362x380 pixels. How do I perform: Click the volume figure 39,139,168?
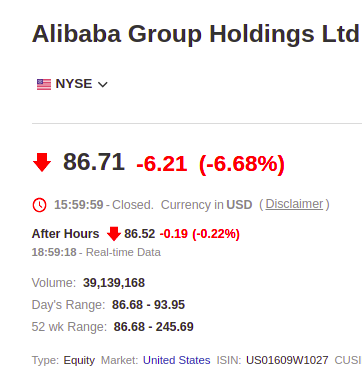tap(114, 283)
